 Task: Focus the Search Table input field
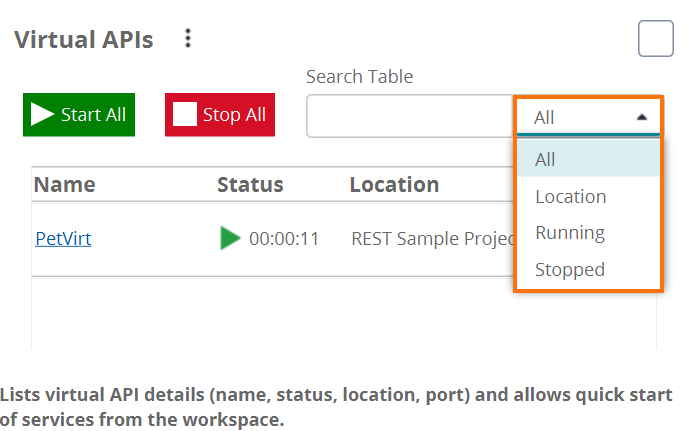click(410, 116)
